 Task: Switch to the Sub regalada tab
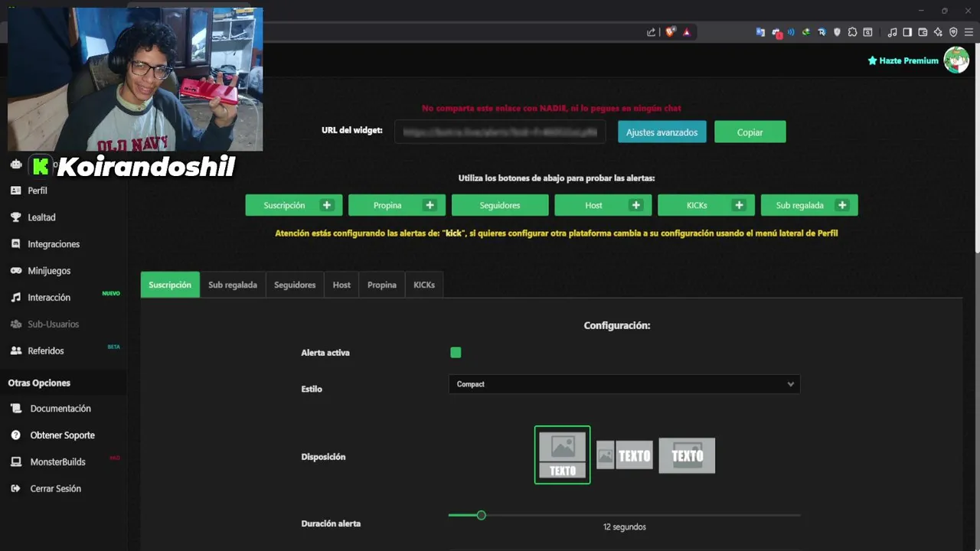click(x=233, y=285)
